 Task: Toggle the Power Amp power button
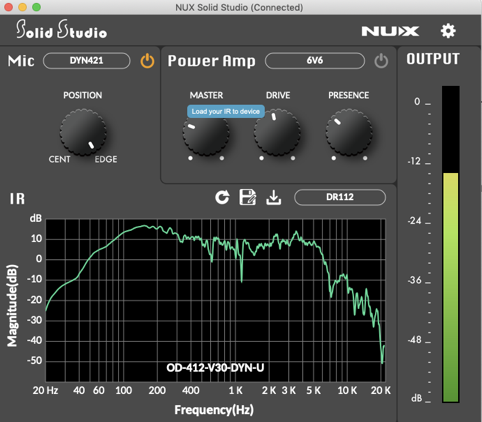pos(381,61)
